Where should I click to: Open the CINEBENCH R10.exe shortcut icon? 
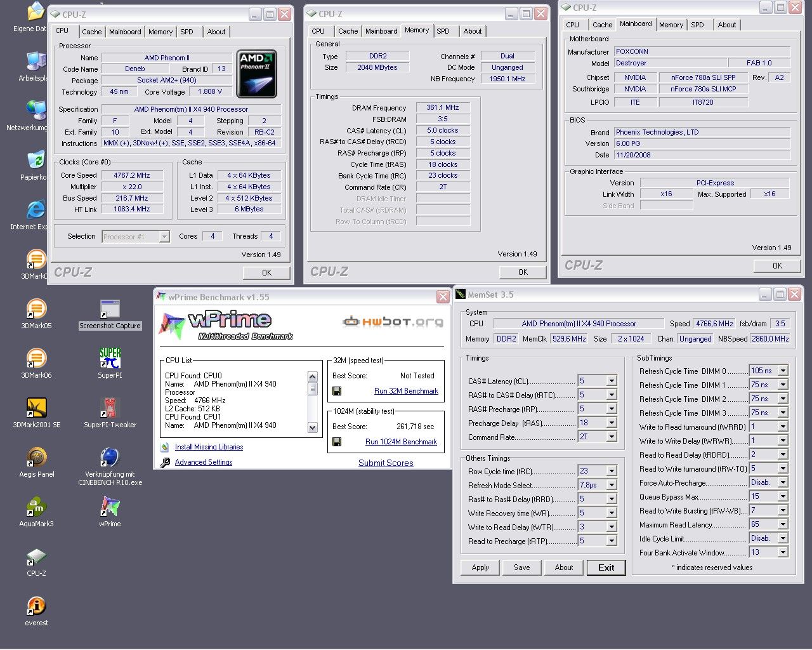pos(110,458)
